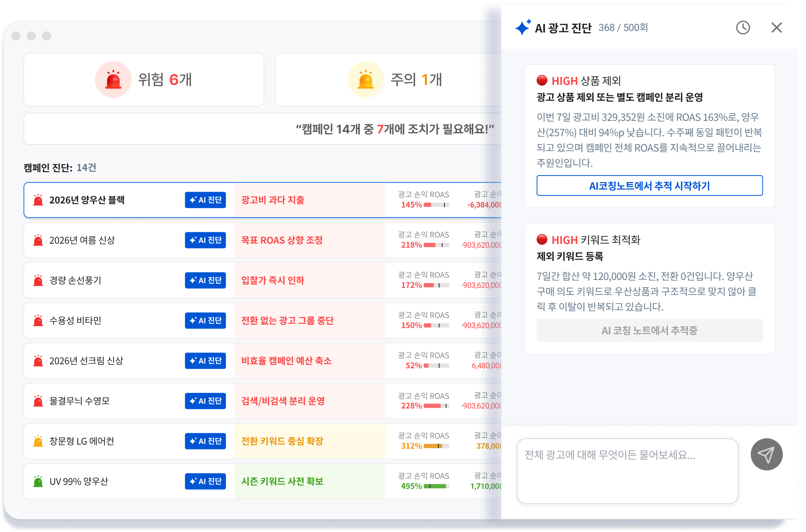The height and width of the screenshot is (532, 806).
Task: Open the diagnosis history clock icon
Action: pos(743,28)
